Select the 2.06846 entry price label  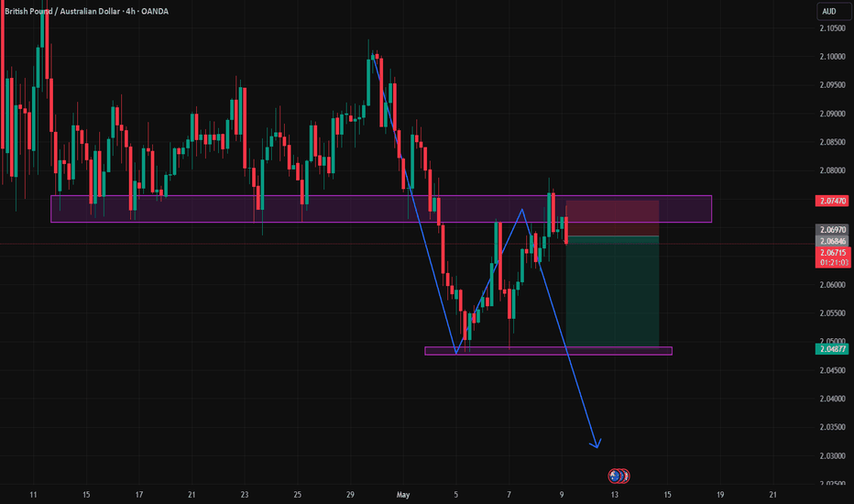point(832,241)
